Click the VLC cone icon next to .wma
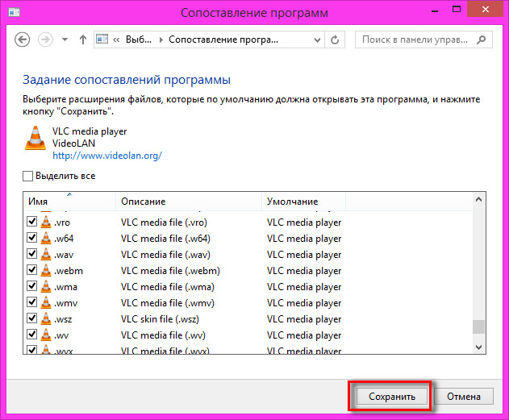Image resolution: width=509 pixels, height=420 pixels. click(x=46, y=286)
